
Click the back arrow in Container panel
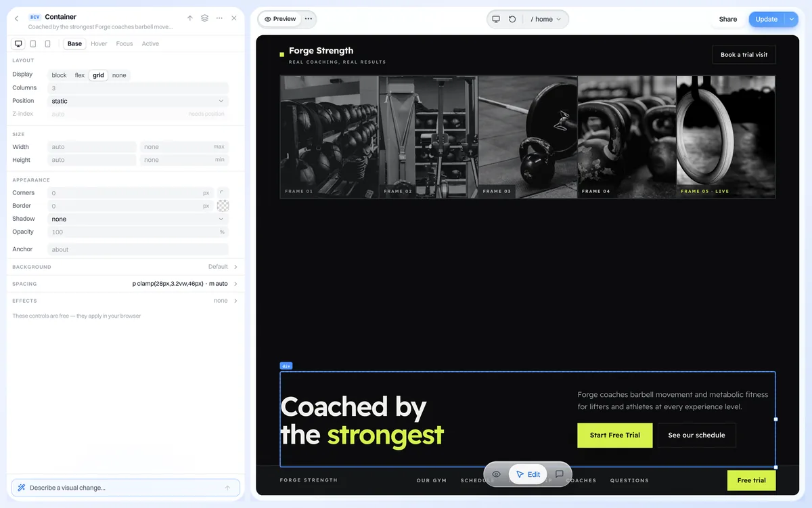16,18
